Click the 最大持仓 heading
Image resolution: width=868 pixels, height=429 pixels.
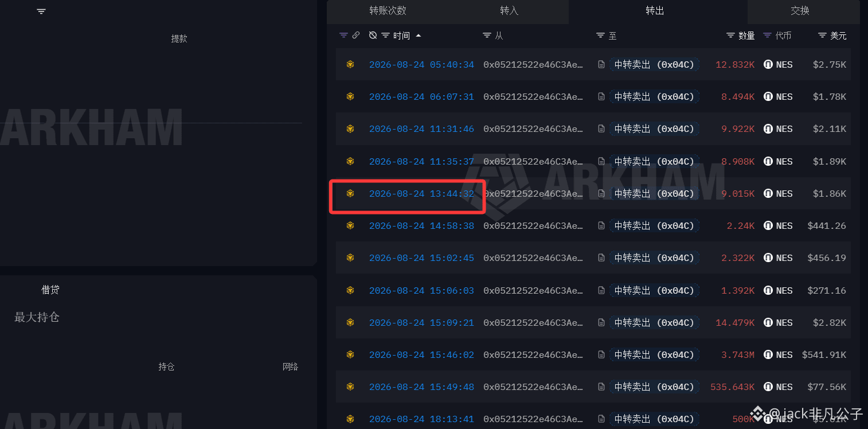point(37,317)
